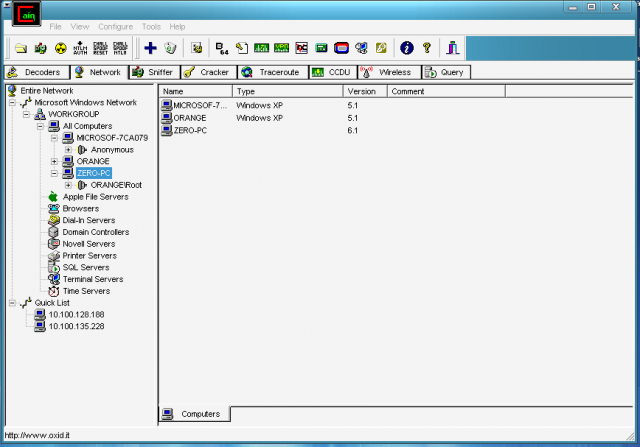This screenshot has width=640, height=447.
Task: Select Novell Servers in the tree
Action: point(89,244)
